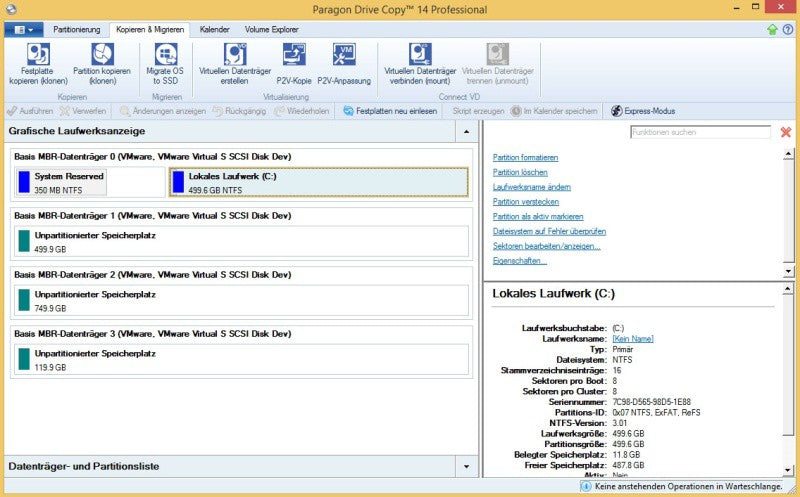This screenshot has height=497, width=800.
Task: Click Virtuellen Datenträger verbinden (mount)
Action: coord(420,64)
